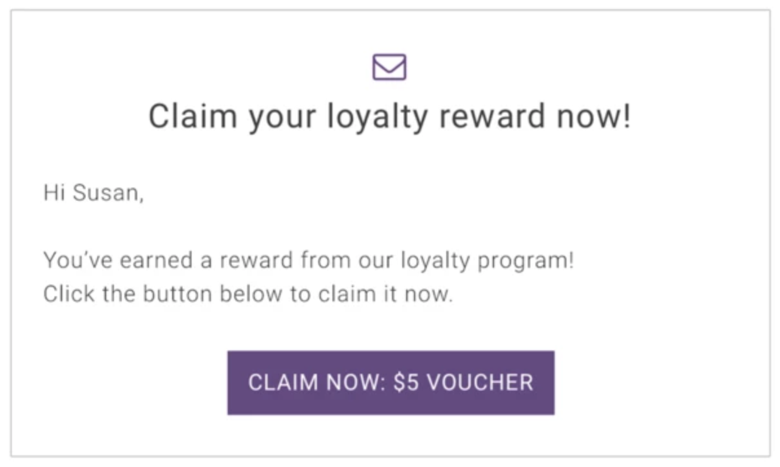780x467 pixels.
Task: Click the "Click the button below" line
Action: pyautogui.click(x=248, y=294)
